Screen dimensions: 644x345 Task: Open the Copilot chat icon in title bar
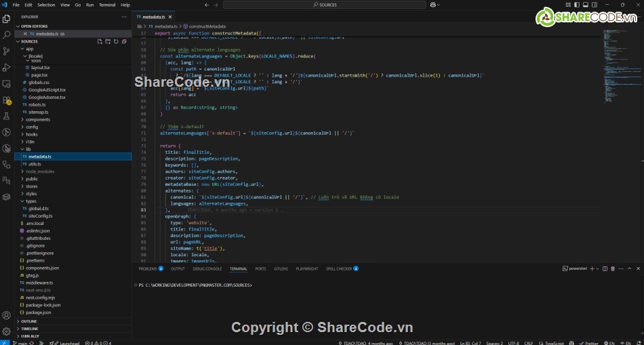(433, 5)
